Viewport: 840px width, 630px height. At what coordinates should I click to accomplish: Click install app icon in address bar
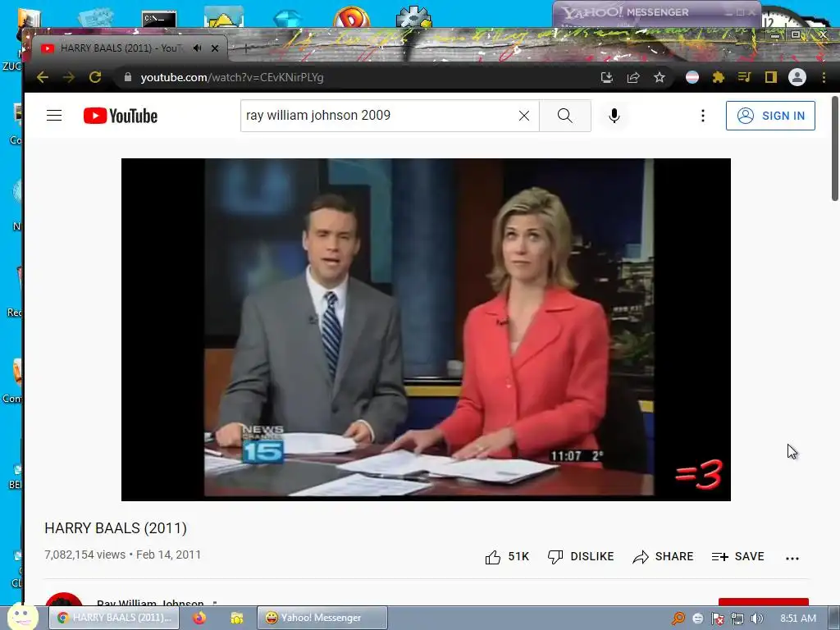point(606,77)
